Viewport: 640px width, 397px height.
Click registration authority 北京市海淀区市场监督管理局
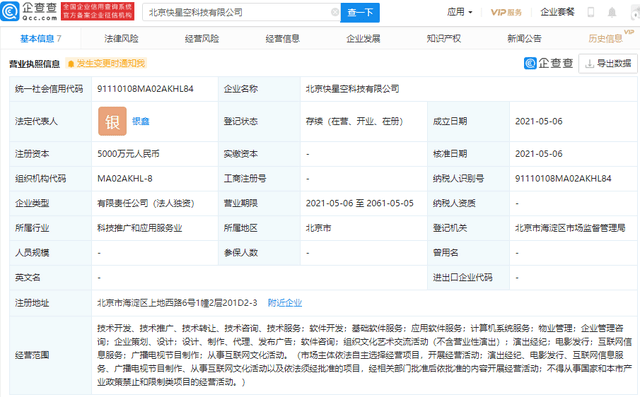click(x=570, y=228)
